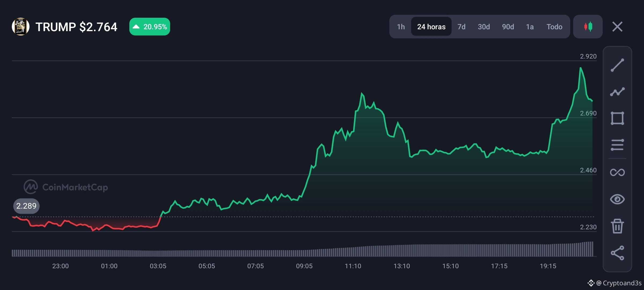
Task: Select the trend line drawing tool
Action: (x=617, y=65)
